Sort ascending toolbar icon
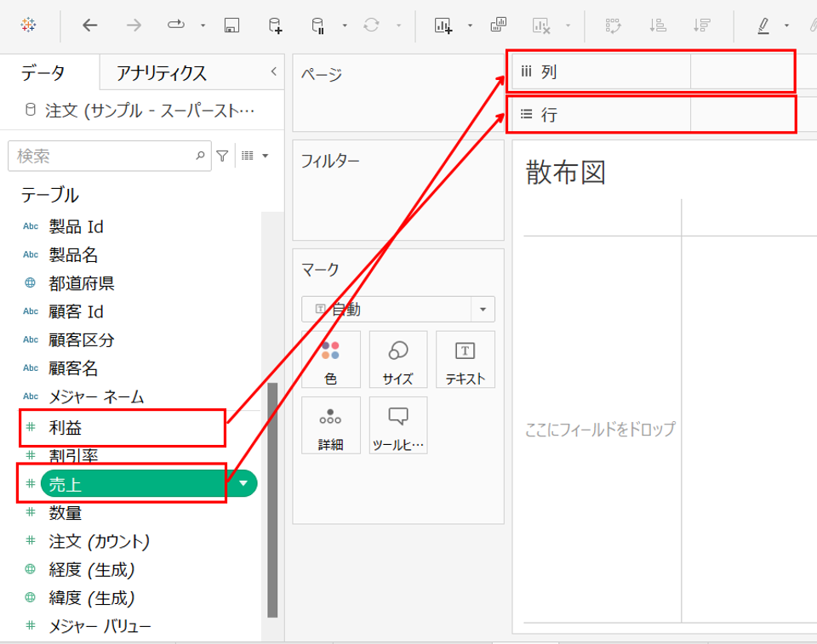Image resolution: width=817 pixels, height=644 pixels. (x=658, y=25)
